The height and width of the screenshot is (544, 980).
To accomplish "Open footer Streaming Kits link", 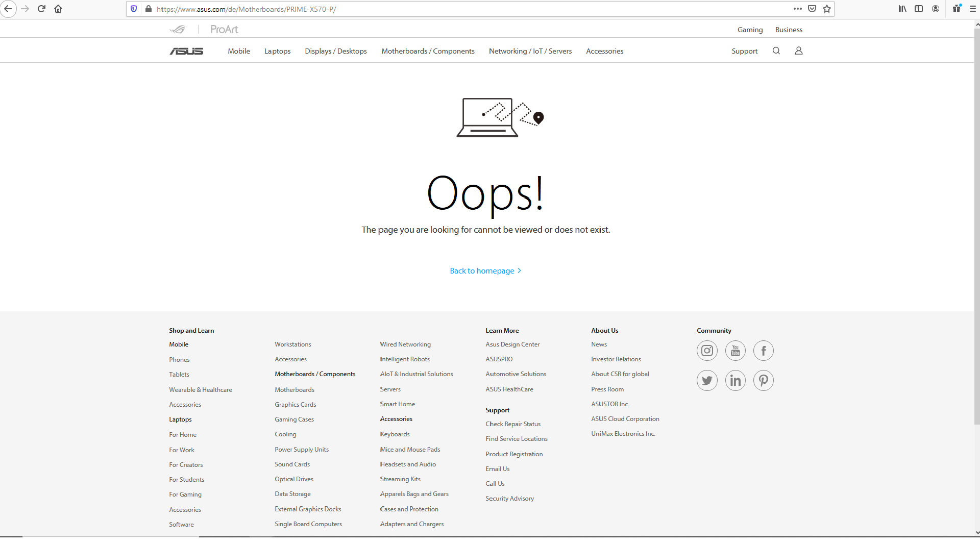I will click(x=400, y=479).
